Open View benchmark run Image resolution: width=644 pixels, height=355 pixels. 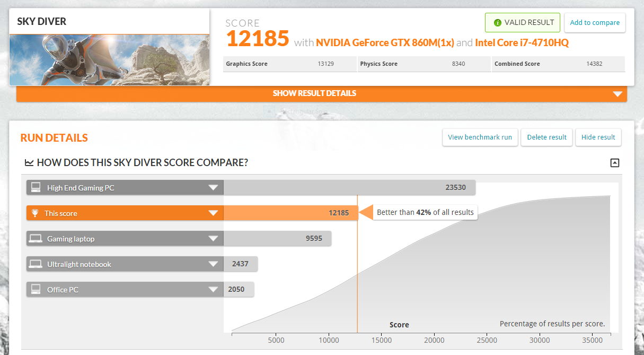tap(480, 137)
